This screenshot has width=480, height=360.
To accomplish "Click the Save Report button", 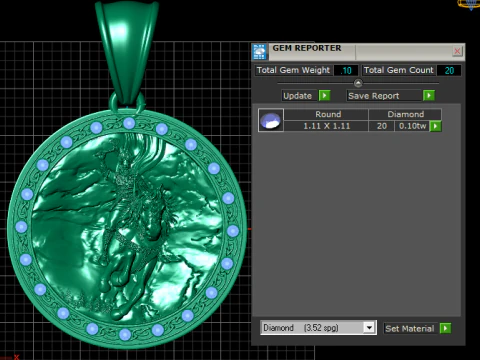I will click(384, 96).
